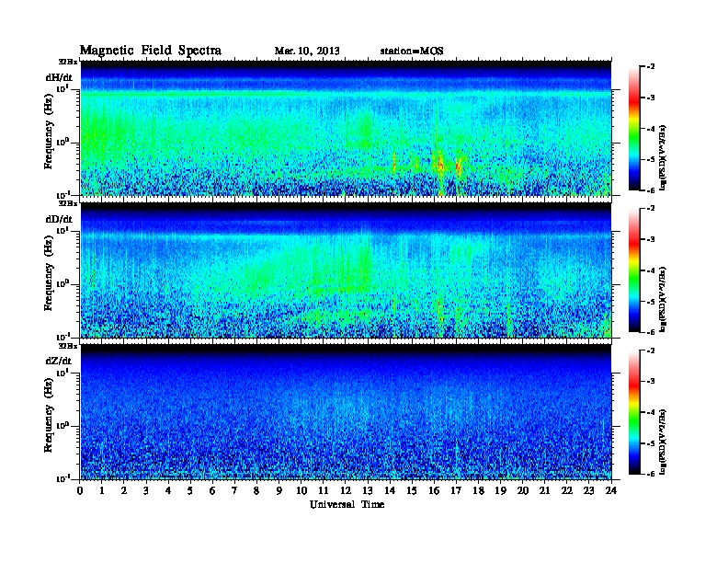Select the dD/dt panel label

pyautogui.click(x=59, y=219)
